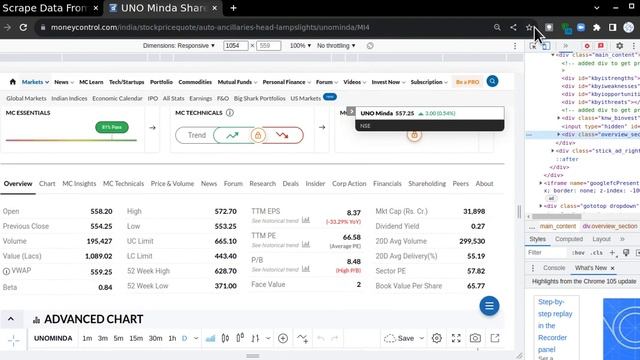
Task: Open the indicators icon in the chart toolbar
Action: coord(302,338)
